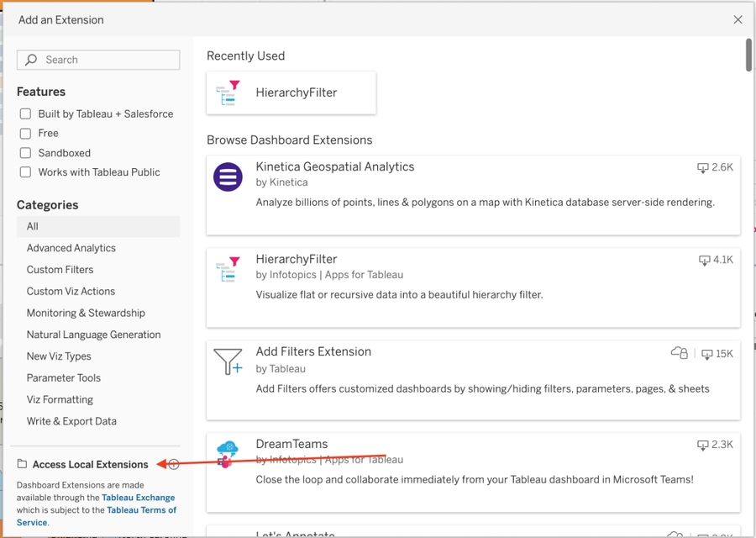Tick the Works with Tableau Public checkbox
This screenshot has height=538, width=756.
pyautogui.click(x=25, y=172)
